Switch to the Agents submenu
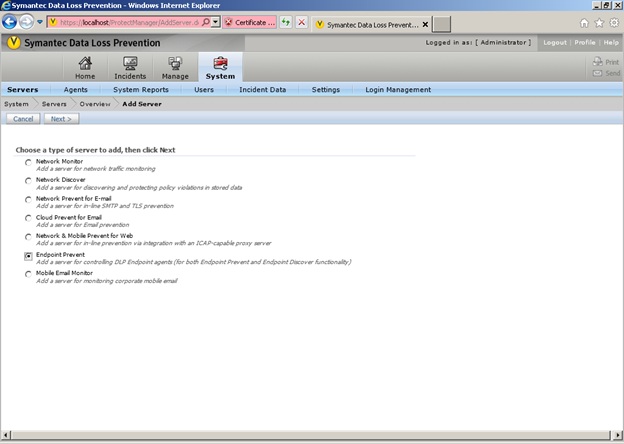This screenshot has width=624, height=444. point(76,90)
